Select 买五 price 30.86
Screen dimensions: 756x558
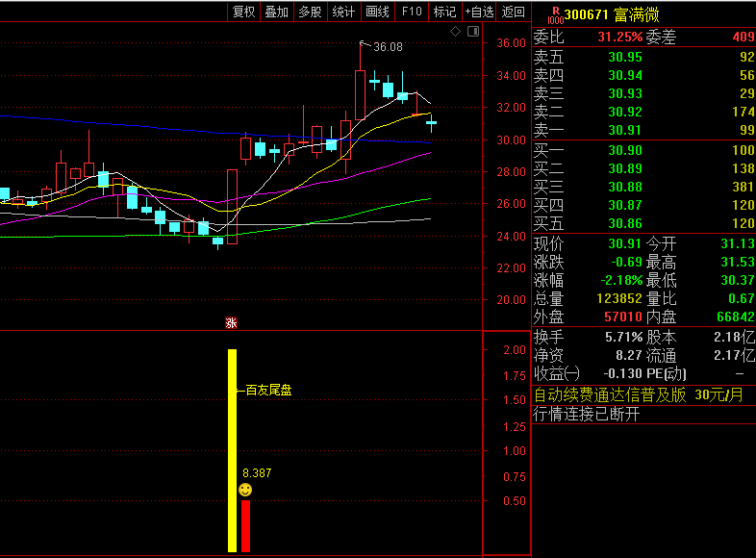tap(625, 224)
